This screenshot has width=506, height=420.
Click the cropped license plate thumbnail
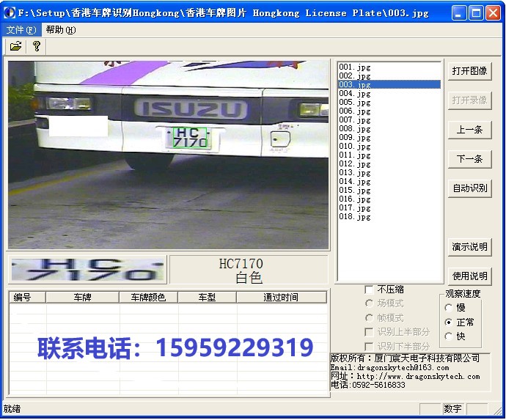87,270
